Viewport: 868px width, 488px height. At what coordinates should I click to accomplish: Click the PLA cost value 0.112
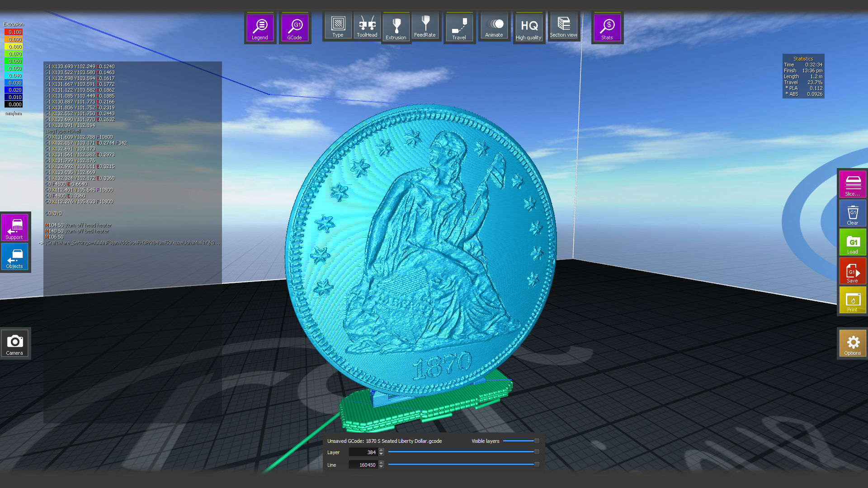[816, 88]
